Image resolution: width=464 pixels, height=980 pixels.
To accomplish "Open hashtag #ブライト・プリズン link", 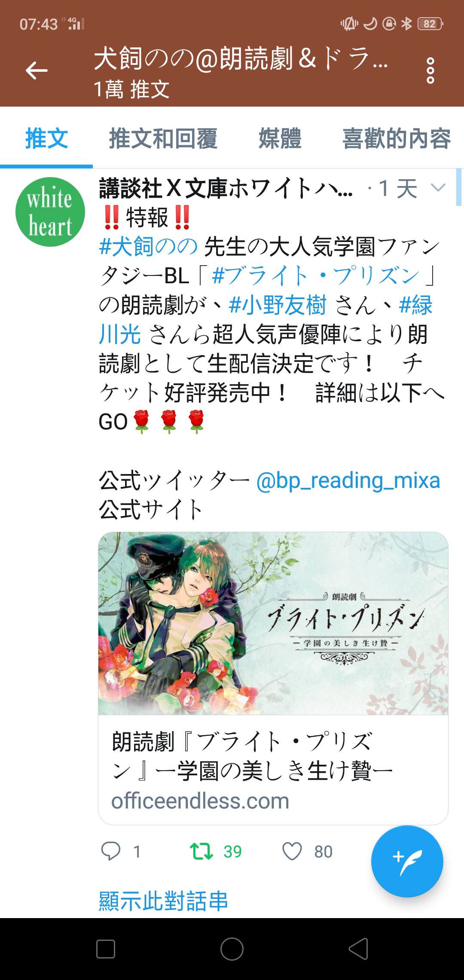I will click(x=316, y=276).
